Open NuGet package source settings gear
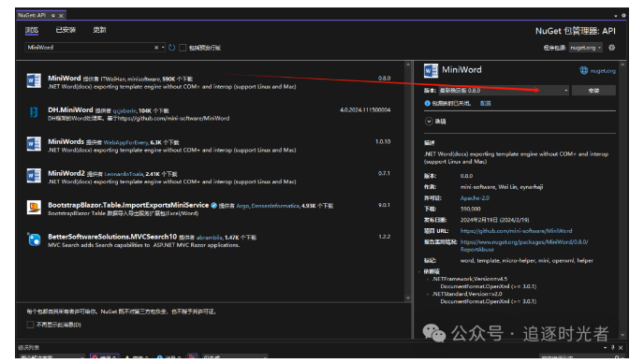The width and height of the screenshot is (644, 363). pos(611,48)
